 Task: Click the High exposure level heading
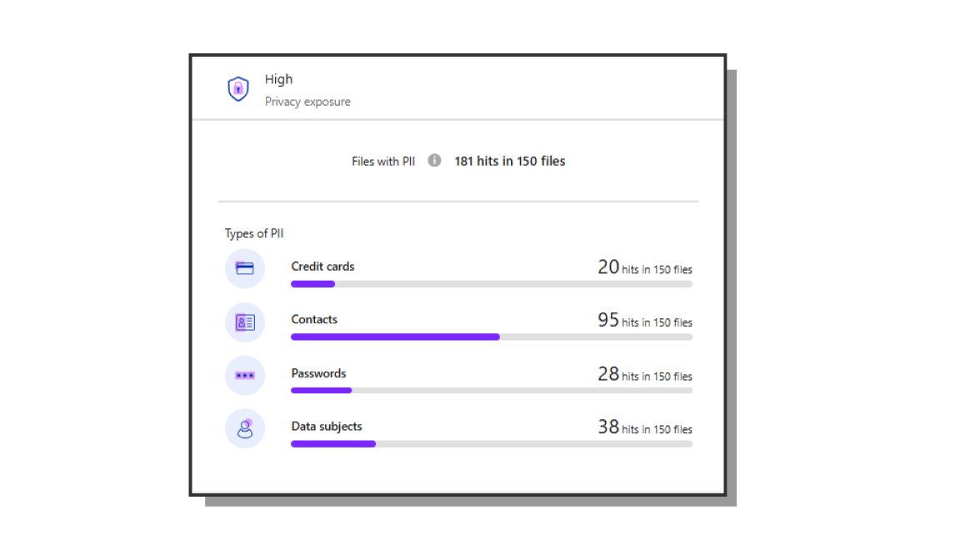coord(278,79)
